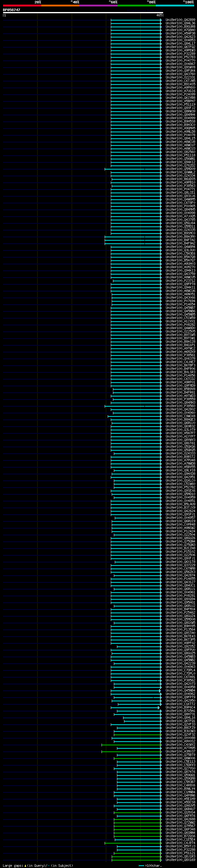Click the name UniRef100_P15102
Image resolution: width=197 pixels, height=868 pixels.
pyautogui.click(x=180, y=551)
